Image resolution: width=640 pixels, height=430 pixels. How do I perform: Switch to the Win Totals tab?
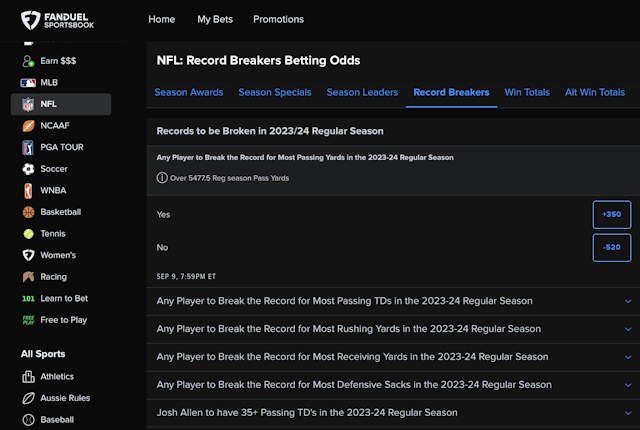pos(526,93)
